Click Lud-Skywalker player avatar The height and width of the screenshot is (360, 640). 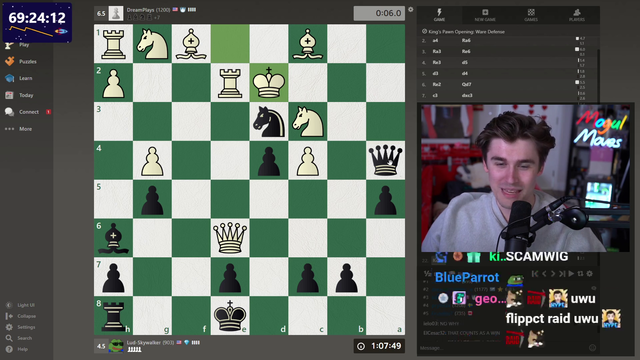(x=116, y=346)
